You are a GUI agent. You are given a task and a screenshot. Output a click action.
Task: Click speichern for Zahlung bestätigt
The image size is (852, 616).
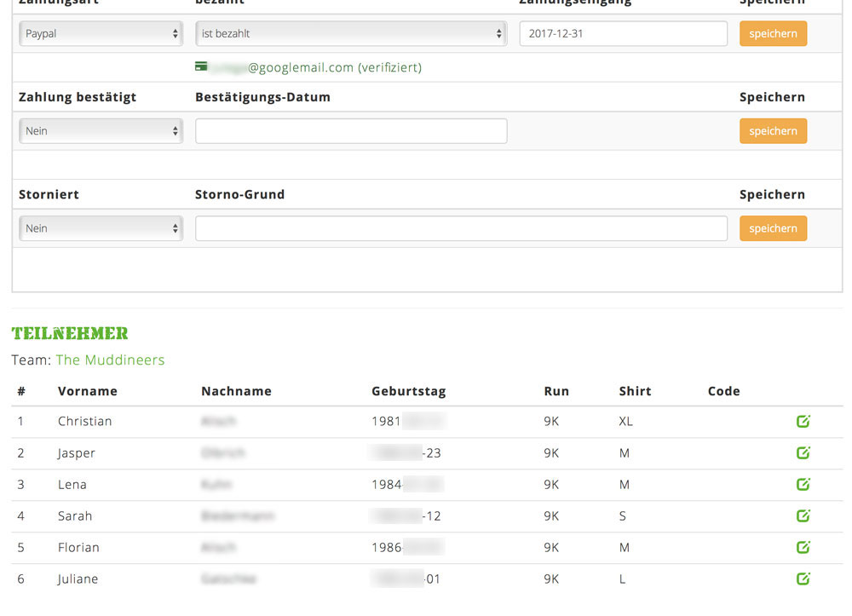[x=773, y=131]
